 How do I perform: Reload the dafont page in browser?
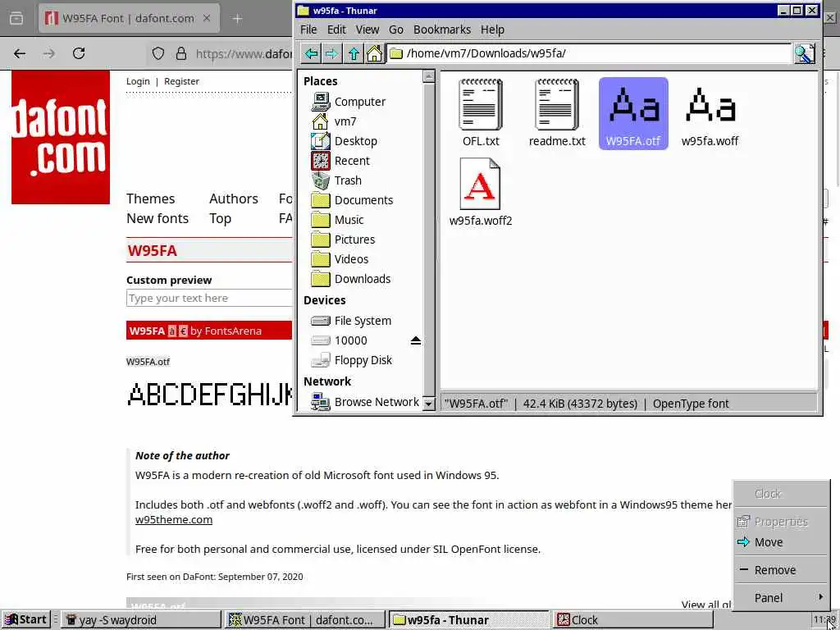pyautogui.click(x=79, y=53)
